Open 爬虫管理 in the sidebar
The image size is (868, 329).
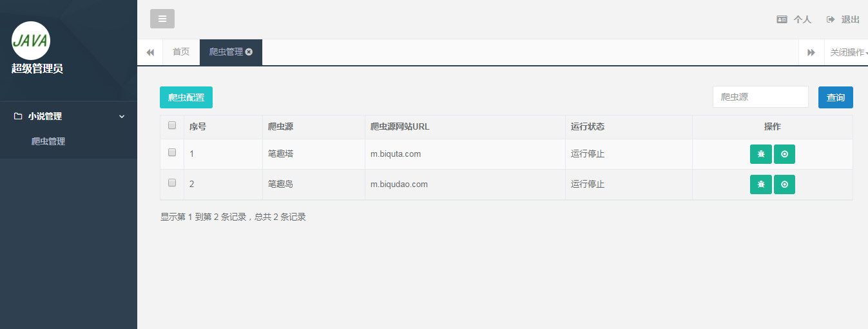pos(48,141)
